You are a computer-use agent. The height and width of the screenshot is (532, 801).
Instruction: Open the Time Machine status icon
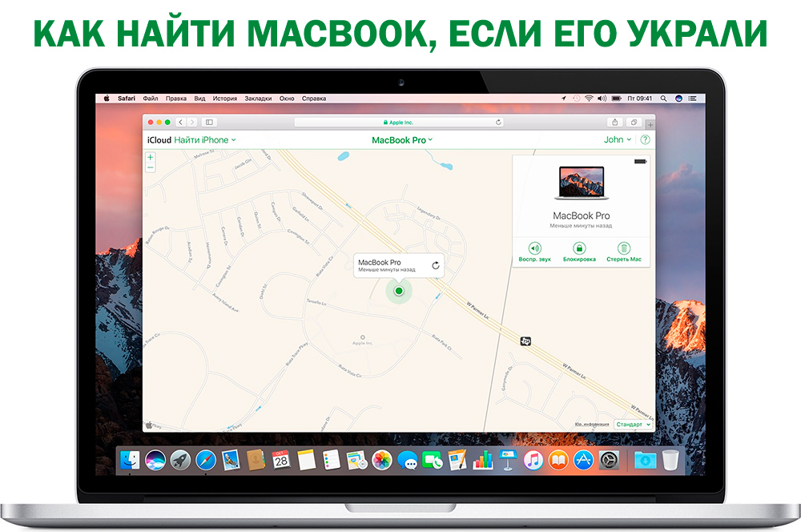pyautogui.click(x=577, y=98)
